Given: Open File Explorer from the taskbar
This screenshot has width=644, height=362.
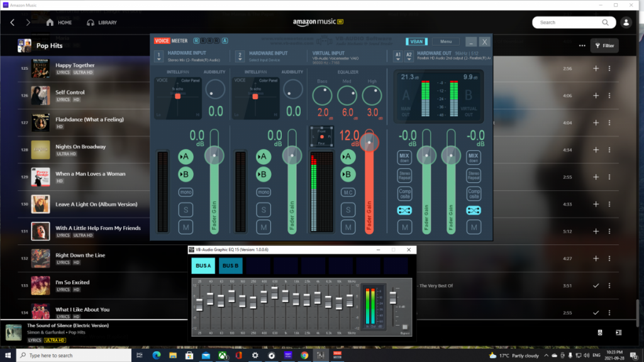Looking at the screenshot, I should 173,355.
